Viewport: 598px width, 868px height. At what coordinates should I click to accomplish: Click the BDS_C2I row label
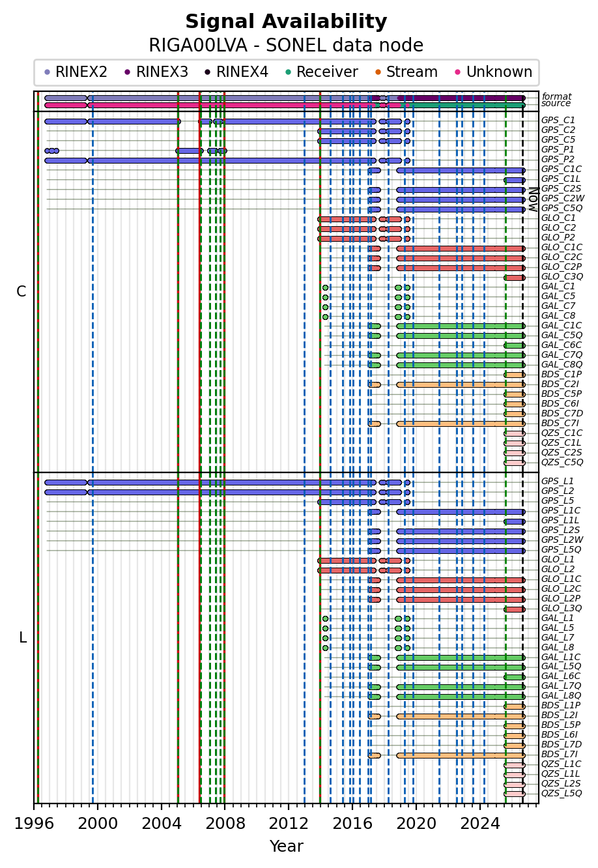(560, 384)
